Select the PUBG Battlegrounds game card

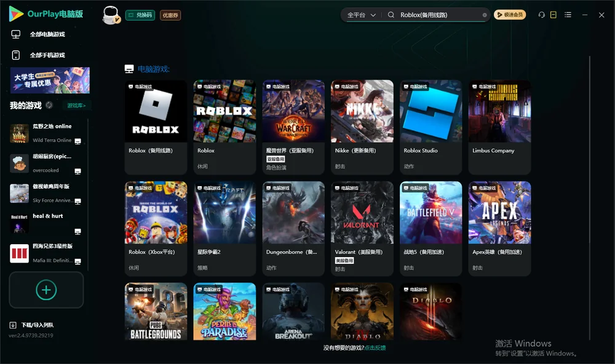[x=156, y=312]
